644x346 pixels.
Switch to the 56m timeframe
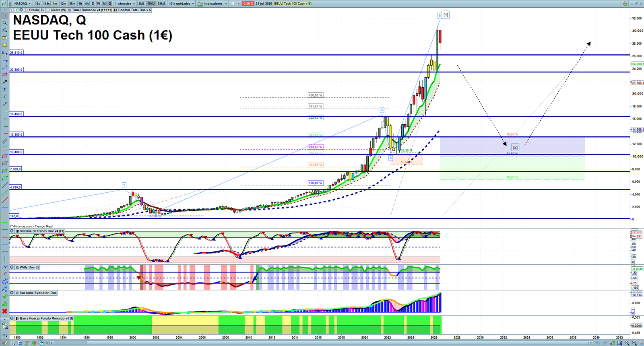tap(72, 4)
